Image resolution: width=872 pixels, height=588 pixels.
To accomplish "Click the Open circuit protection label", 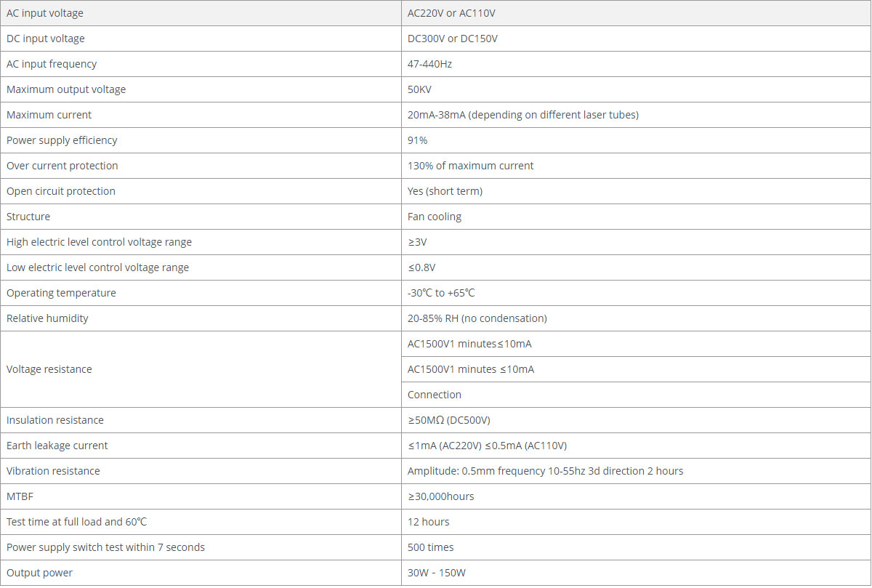I will 61,191.
